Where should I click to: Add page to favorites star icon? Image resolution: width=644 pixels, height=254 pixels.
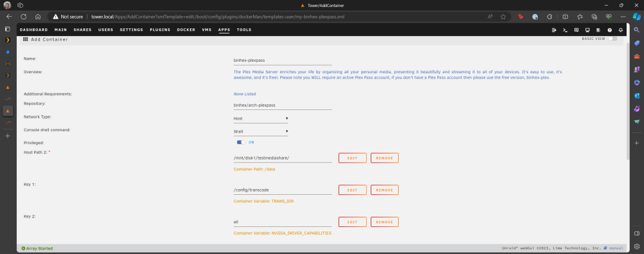pyautogui.click(x=503, y=17)
